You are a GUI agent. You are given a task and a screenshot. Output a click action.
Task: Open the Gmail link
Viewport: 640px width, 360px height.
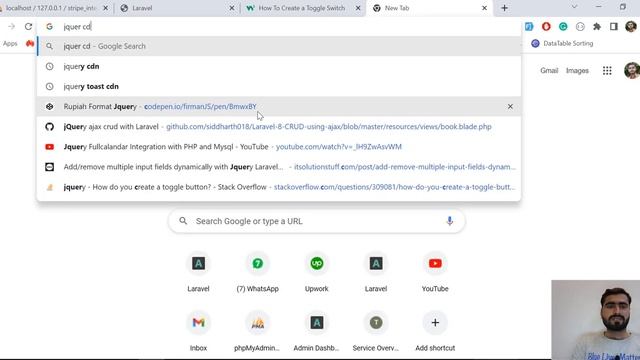[549, 71]
